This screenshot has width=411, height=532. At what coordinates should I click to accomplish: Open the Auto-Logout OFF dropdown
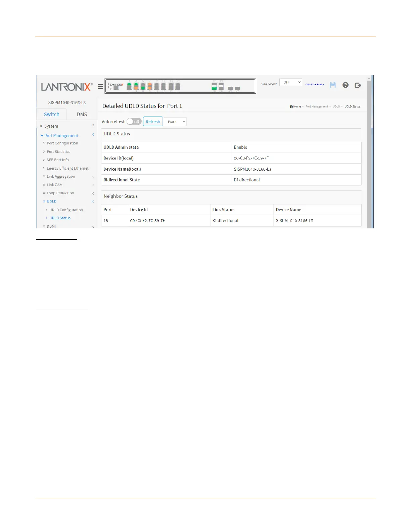pyautogui.click(x=291, y=82)
